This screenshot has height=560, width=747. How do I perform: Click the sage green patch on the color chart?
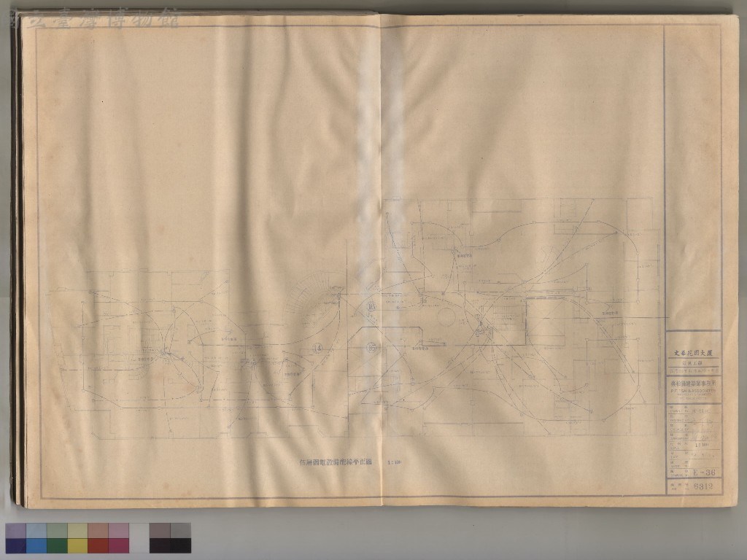57,531
